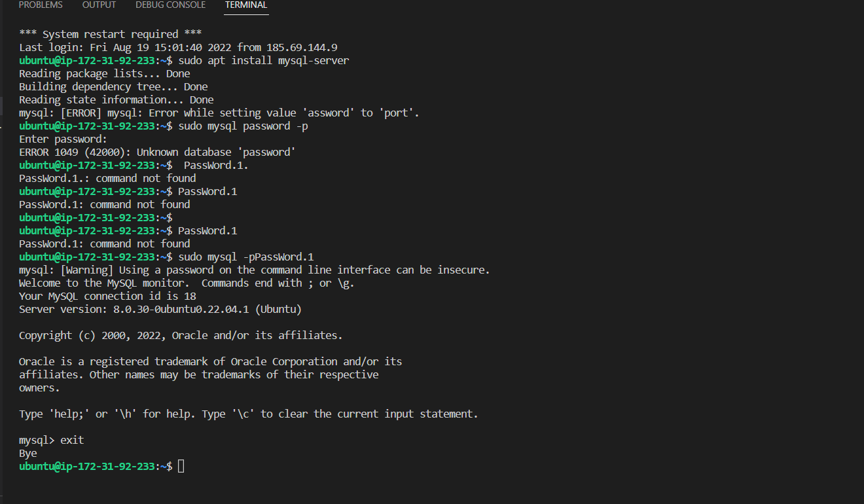The image size is (864, 504).
Task: Click the MySQL warning about insecure password
Action: point(254,269)
